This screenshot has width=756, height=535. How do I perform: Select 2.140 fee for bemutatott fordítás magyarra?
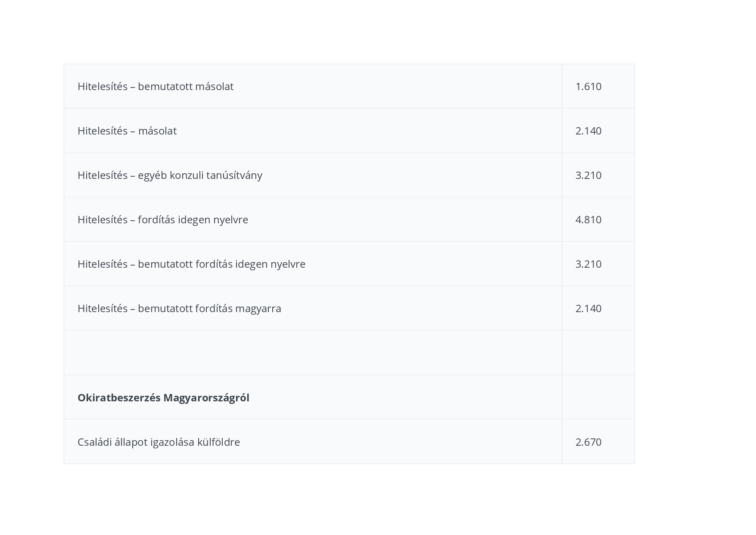pyautogui.click(x=588, y=308)
